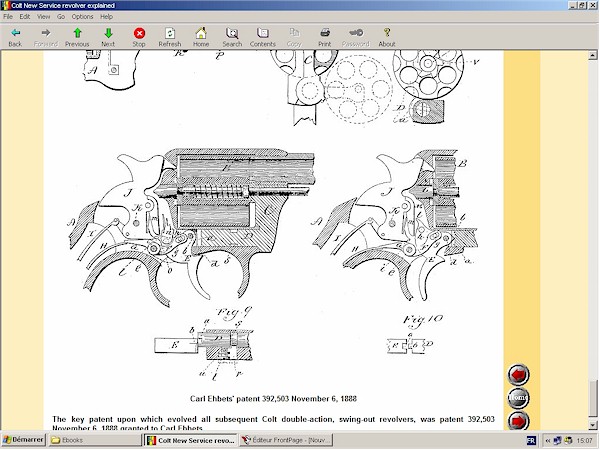600x450 pixels.
Task: Click the vertical scrollbar down arrow
Action: tap(592, 425)
